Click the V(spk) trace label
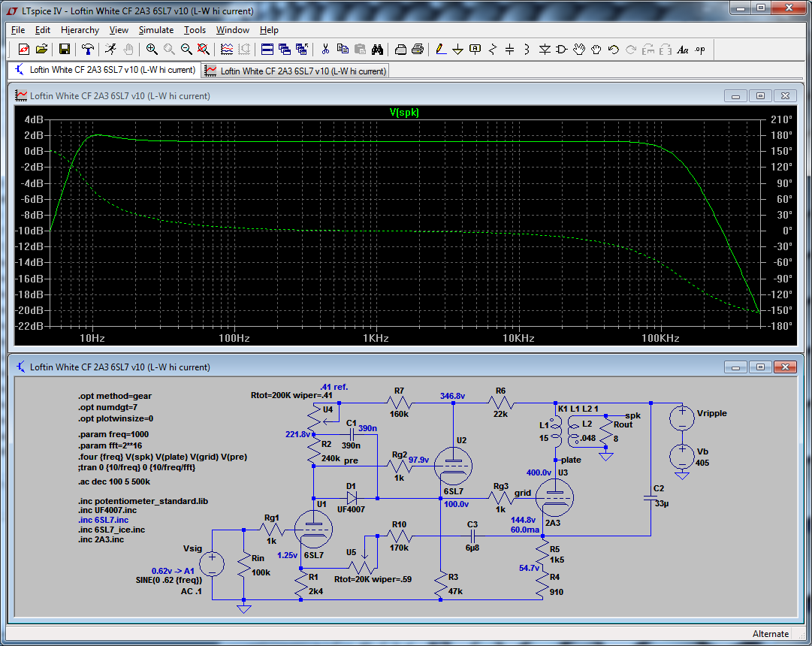Viewport: 812px width, 646px height. (404, 112)
